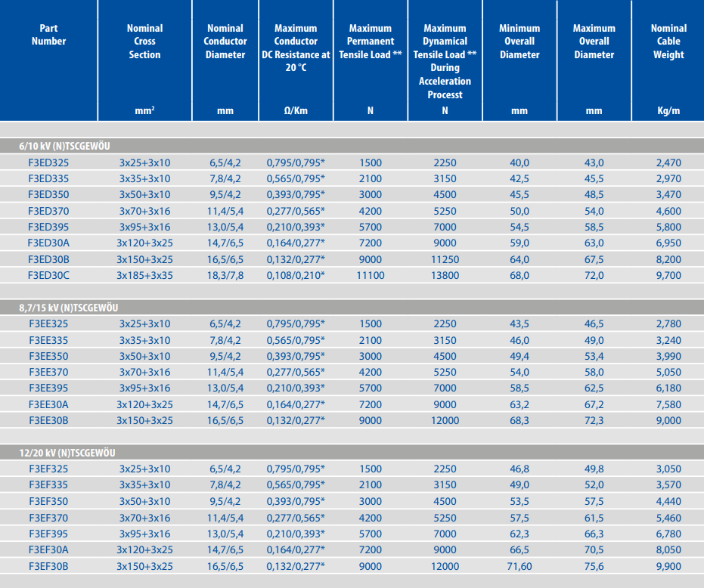The height and width of the screenshot is (588, 704).
Task: Select the 71,60 minimum diameter cell
Action: click(519, 566)
